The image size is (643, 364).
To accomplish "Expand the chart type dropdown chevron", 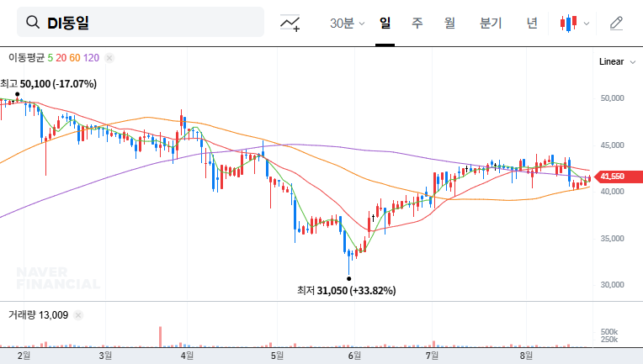I will pyautogui.click(x=587, y=24).
